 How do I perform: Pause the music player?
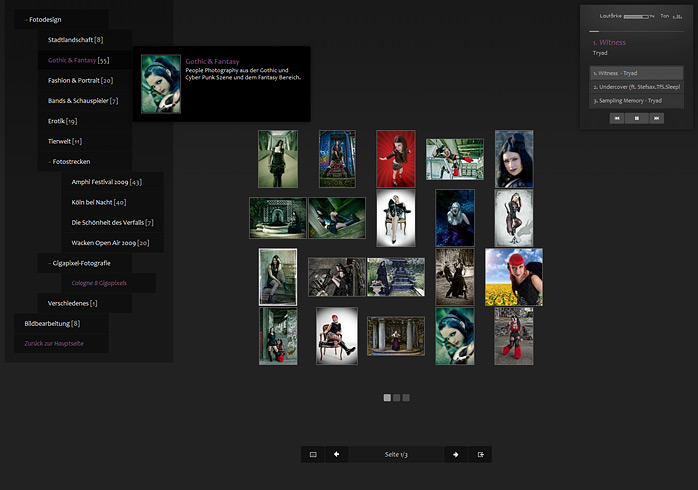coord(637,118)
